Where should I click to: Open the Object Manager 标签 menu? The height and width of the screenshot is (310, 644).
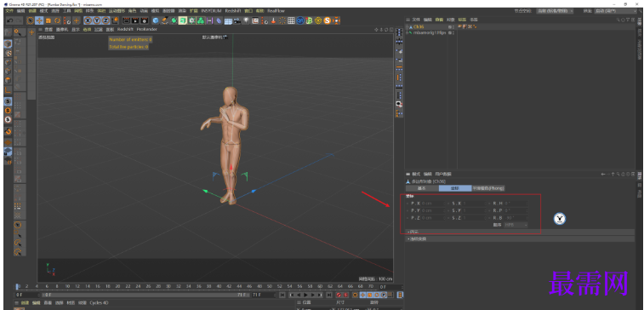pos(462,20)
